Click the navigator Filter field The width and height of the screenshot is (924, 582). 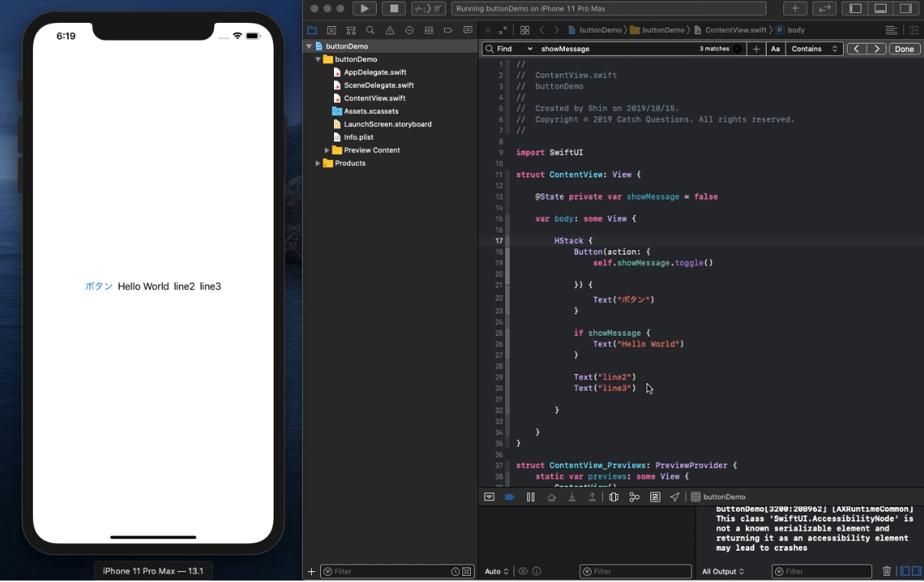coord(397,572)
